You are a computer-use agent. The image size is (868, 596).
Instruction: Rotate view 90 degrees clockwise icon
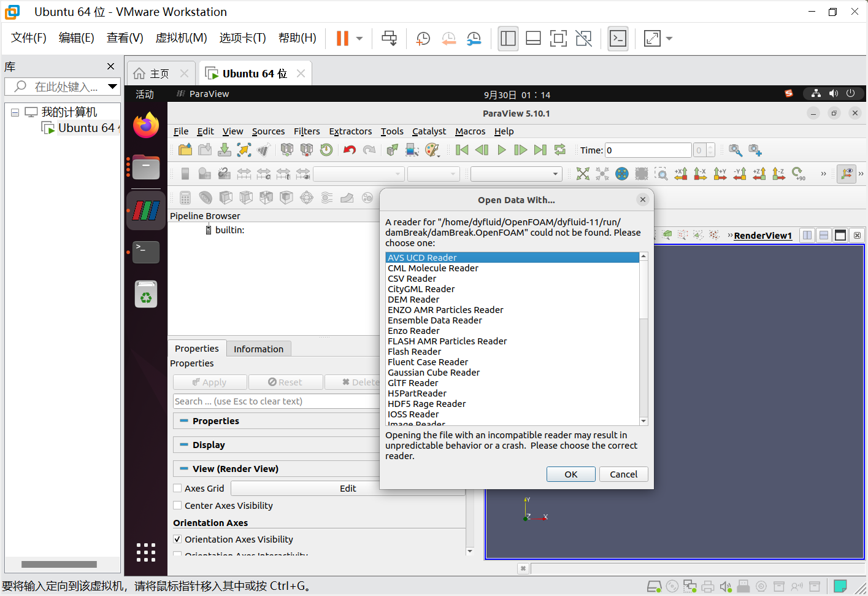point(799,174)
